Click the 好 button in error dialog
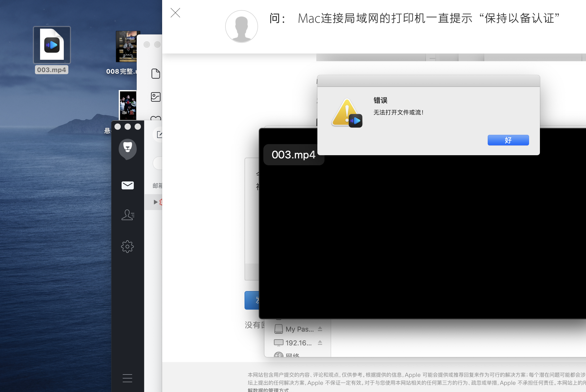Image resolution: width=586 pixels, height=392 pixels. pos(508,140)
